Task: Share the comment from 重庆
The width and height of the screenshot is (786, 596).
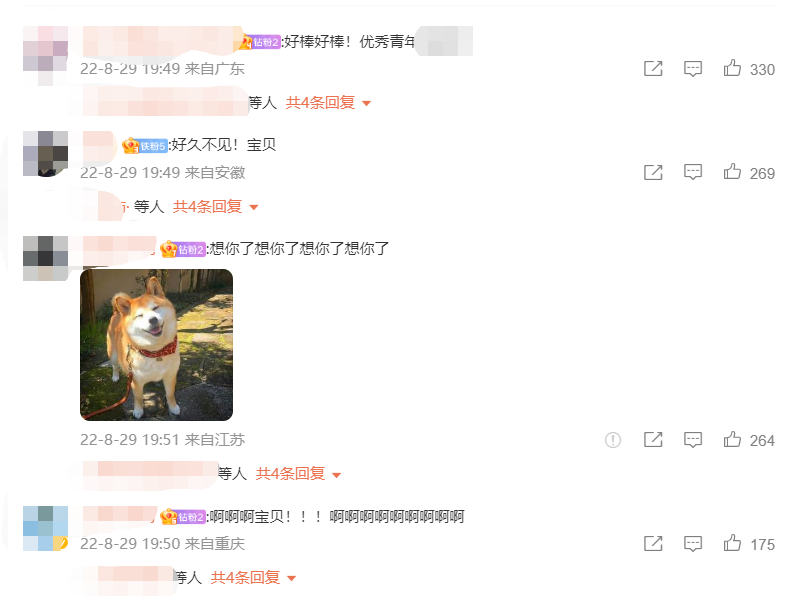Action: (653, 543)
